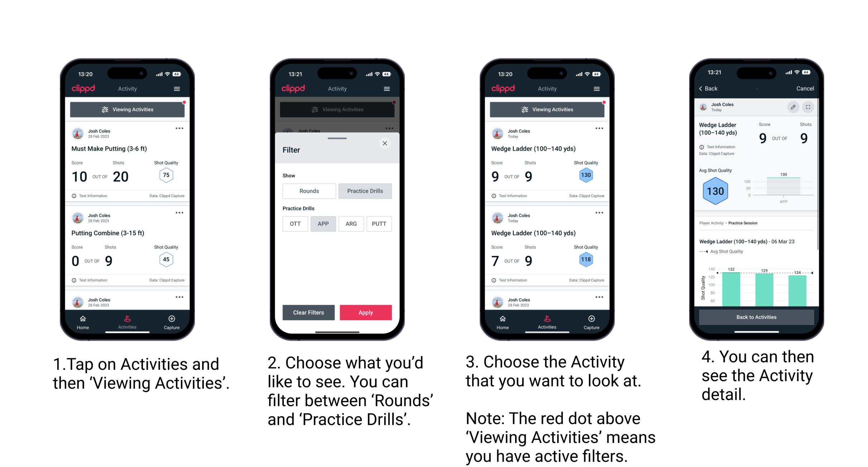
Task: Select the OTT practice drill filter
Action: click(294, 224)
